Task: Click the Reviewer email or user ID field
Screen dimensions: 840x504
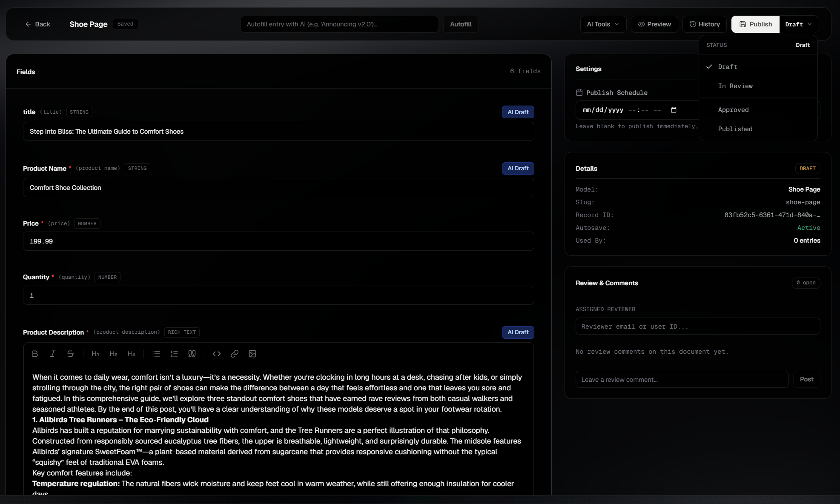Action: 698,326
